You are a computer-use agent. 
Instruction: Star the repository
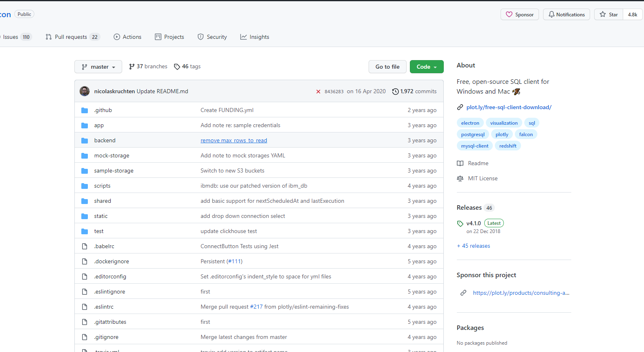point(608,14)
